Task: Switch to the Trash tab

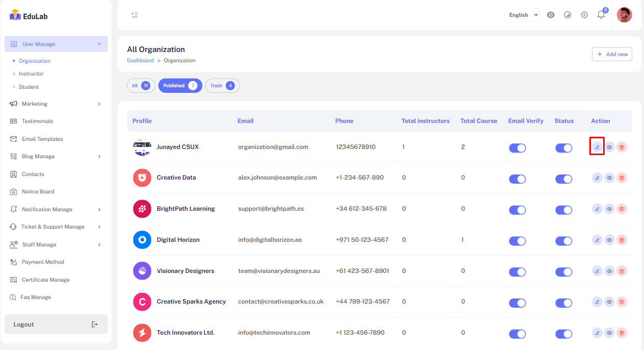Action: 222,86
